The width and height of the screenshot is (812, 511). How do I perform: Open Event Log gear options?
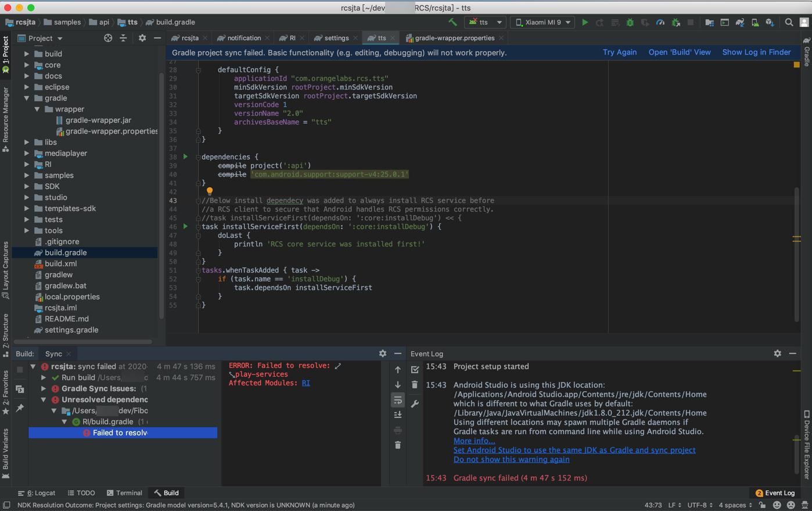coord(778,353)
